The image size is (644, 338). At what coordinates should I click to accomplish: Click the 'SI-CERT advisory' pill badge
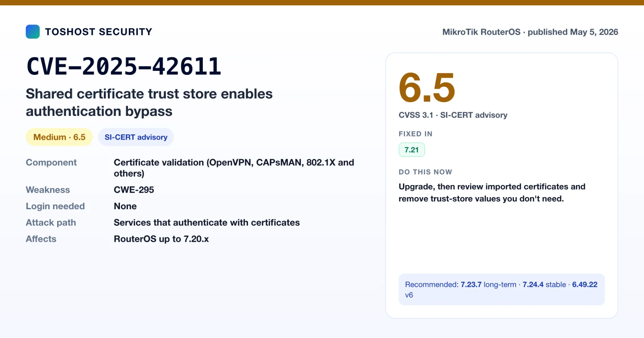(x=136, y=137)
